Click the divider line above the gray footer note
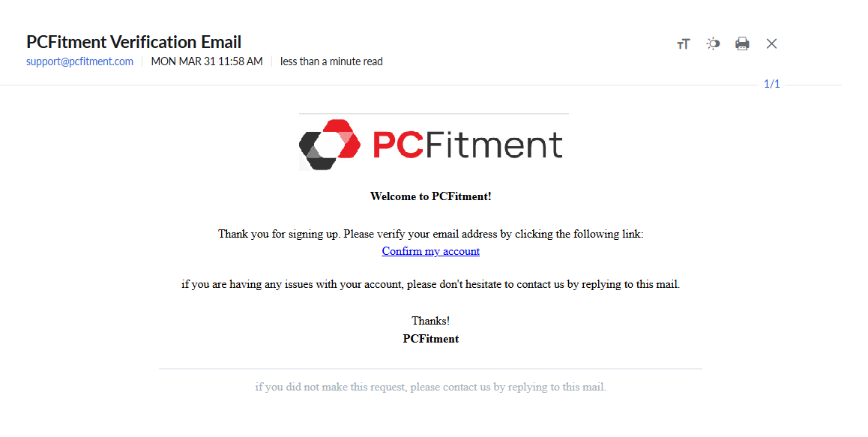Image resolution: width=868 pixels, height=437 pixels. (430, 369)
